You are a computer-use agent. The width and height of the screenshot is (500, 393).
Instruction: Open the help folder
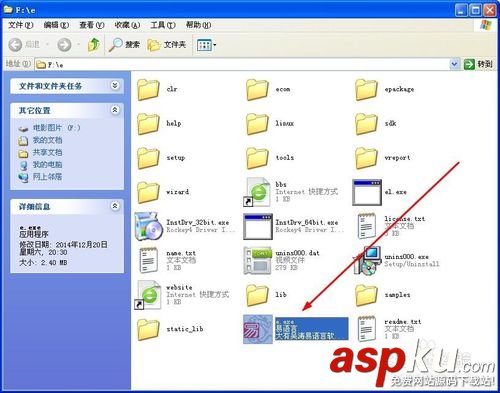click(x=148, y=124)
